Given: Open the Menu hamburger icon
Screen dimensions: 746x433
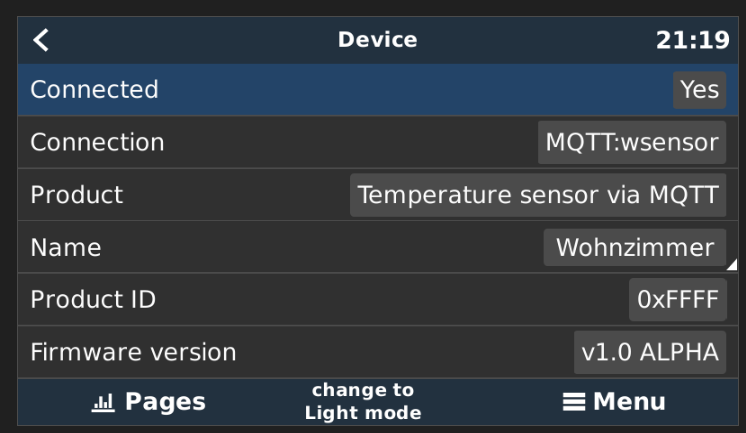Looking at the screenshot, I should 574,402.
